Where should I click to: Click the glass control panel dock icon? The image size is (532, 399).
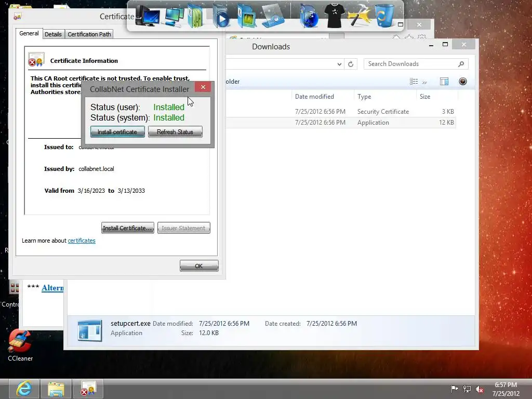tap(273, 16)
